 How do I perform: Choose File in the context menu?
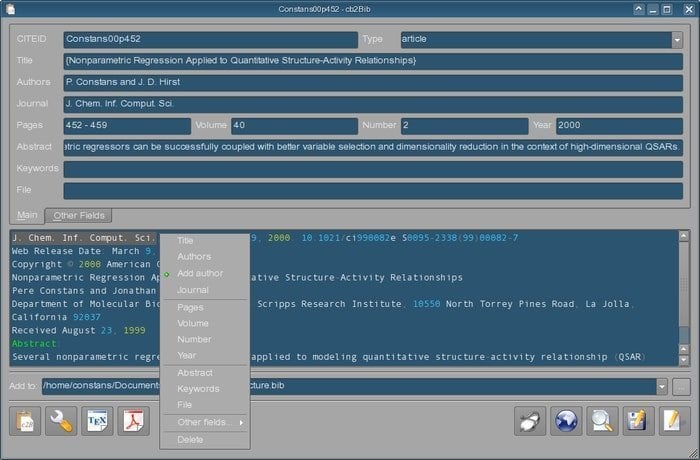(x=205, y=405)
